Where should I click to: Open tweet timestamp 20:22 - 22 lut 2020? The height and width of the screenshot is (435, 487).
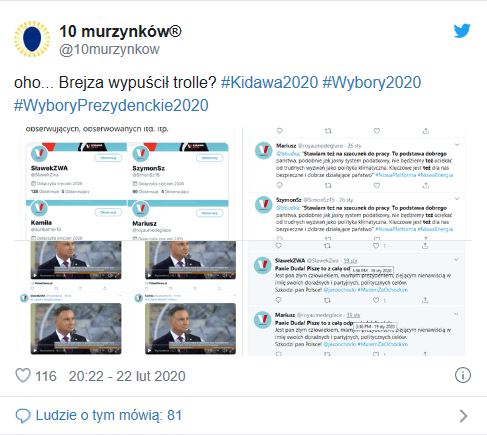coord(127,376)
